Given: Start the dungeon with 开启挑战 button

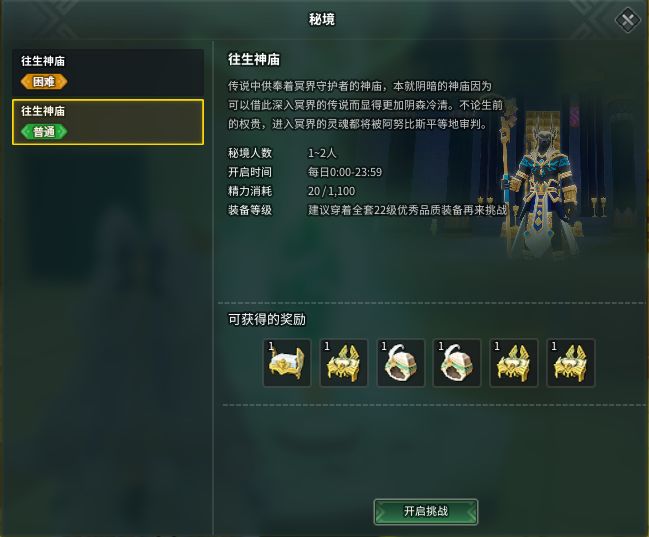Looking at the screenshot, I should pos(426,512).
